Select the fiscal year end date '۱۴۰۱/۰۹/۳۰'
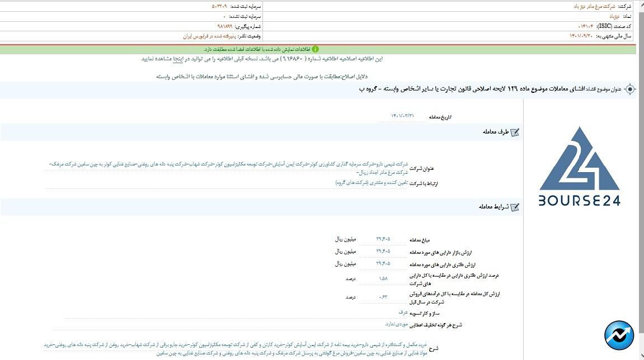The width and height of the screenshot is (644, 360). pyautogui.click(x=581, y=36)
